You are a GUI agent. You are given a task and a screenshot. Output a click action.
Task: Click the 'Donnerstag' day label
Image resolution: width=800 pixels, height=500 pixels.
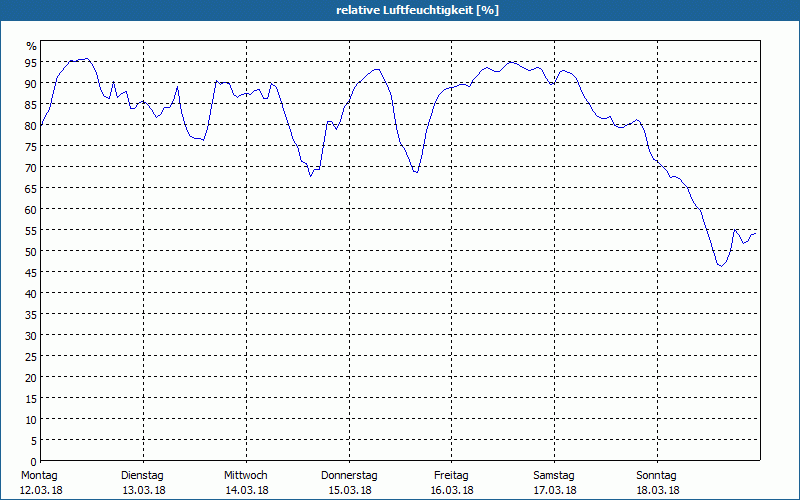point(349,475)
